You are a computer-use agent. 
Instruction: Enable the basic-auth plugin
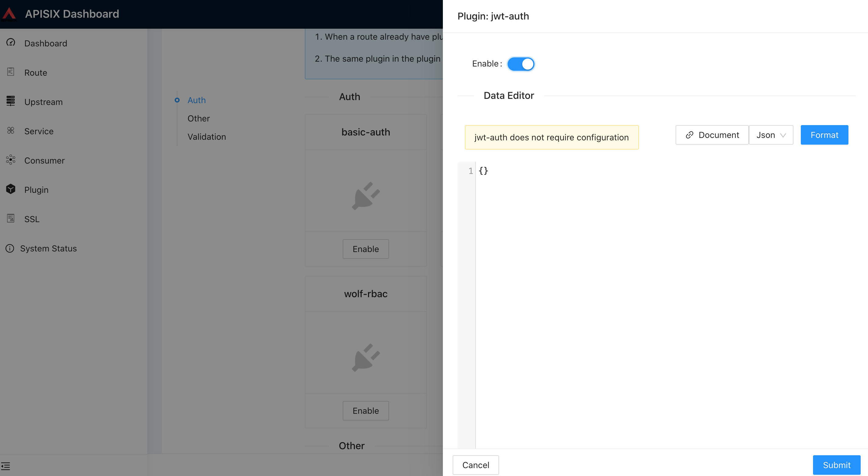[366, 249]
